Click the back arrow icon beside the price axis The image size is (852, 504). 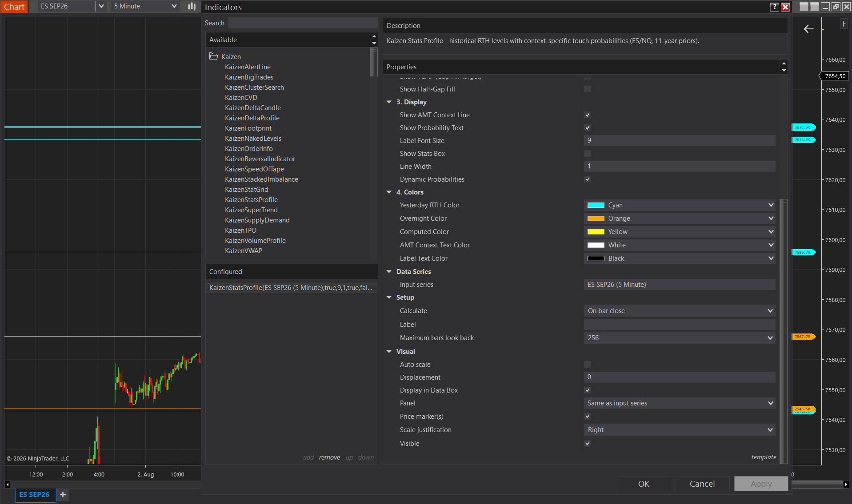point(808,29)
